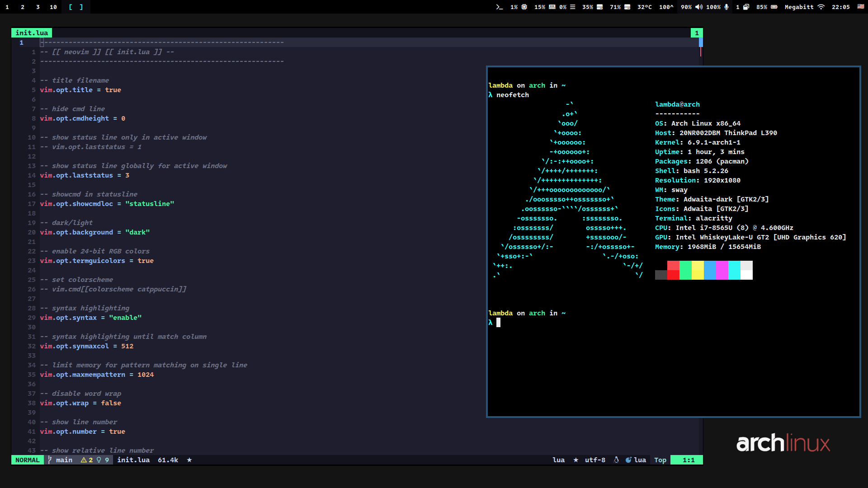Click the lua moon filetype icon
The image size is (868, 488).
coord(628,460)
